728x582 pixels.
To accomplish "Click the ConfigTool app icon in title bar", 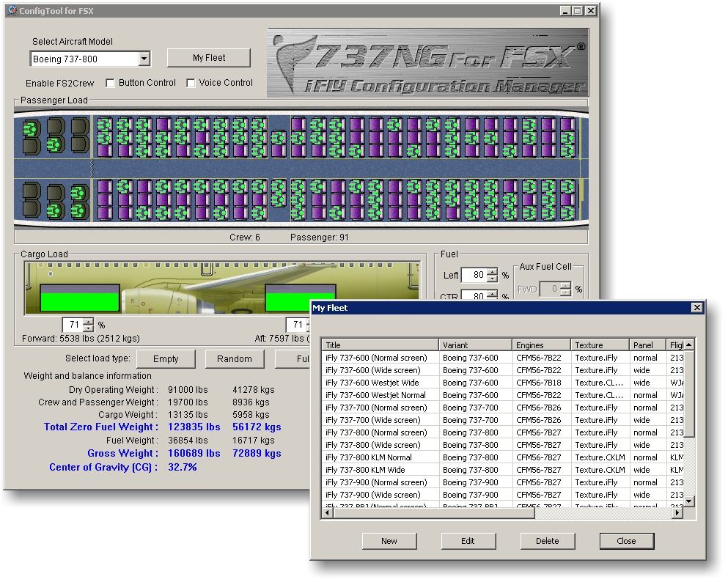I will [x=12, y=11].
